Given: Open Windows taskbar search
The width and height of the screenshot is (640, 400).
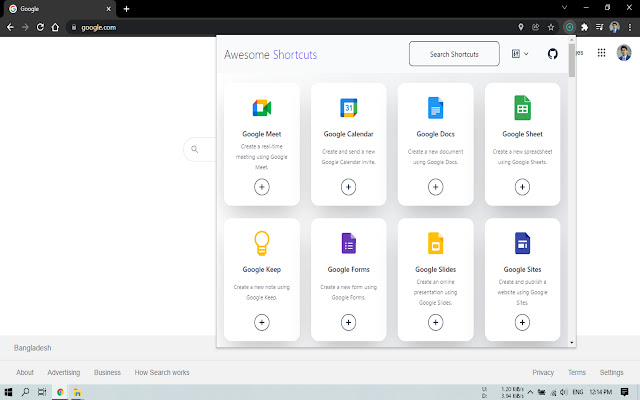Looking at the screenshot, I should 25,392.
